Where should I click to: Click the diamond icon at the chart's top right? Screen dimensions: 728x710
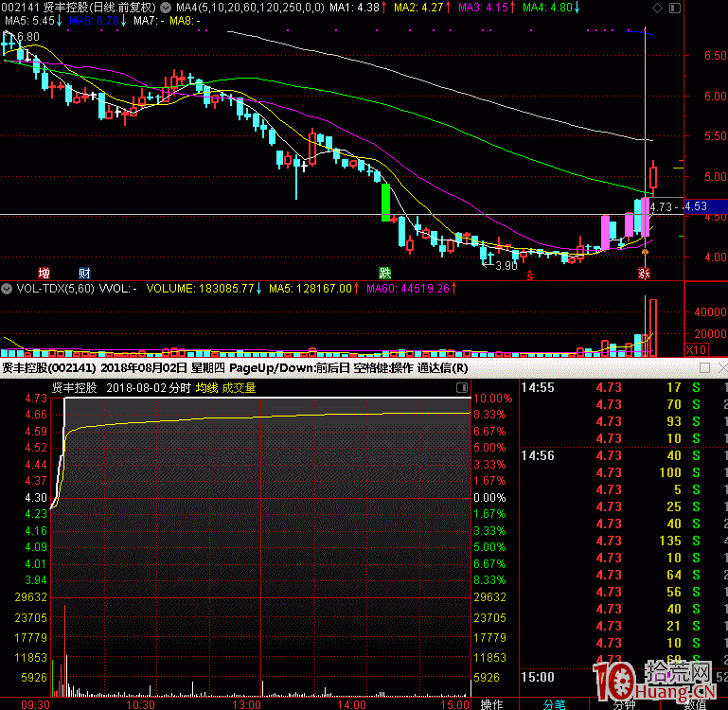[658, 7]
